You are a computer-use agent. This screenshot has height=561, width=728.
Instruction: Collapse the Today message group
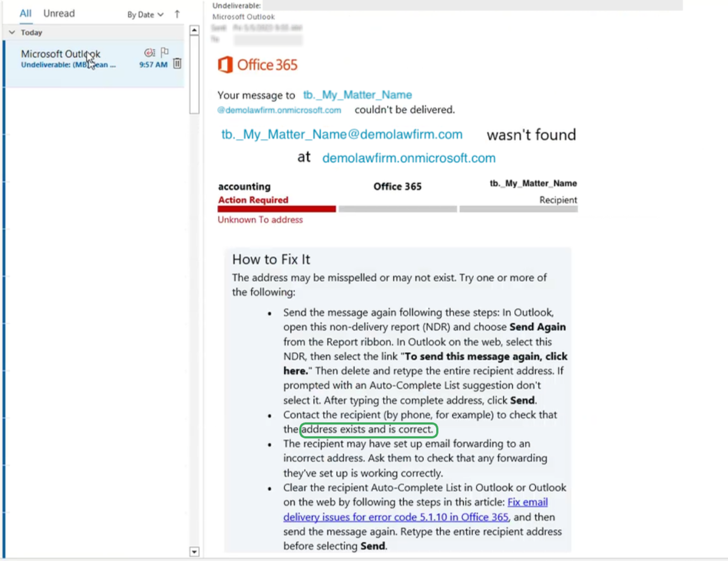tap(12, 33)
